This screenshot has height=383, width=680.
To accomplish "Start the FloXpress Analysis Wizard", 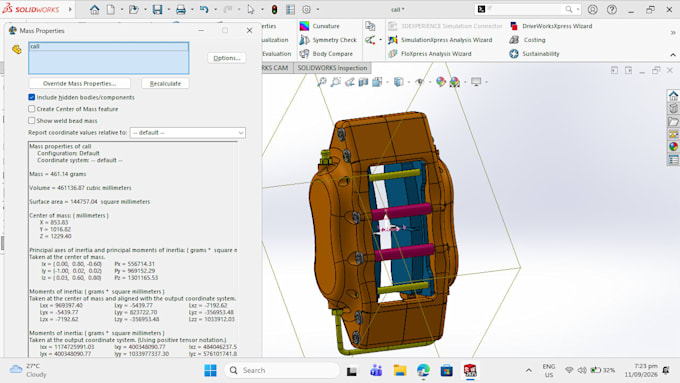I will (430, 54).
